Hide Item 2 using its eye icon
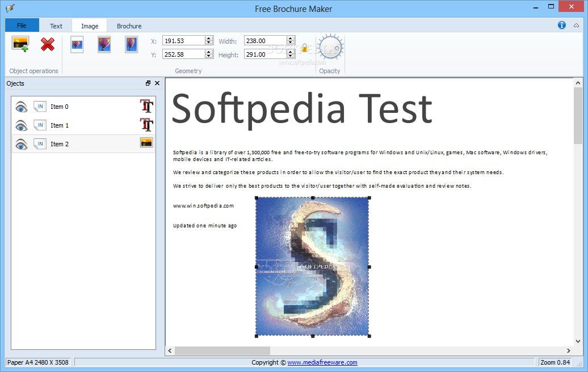The image size is (588, 372). click(22, 144)
